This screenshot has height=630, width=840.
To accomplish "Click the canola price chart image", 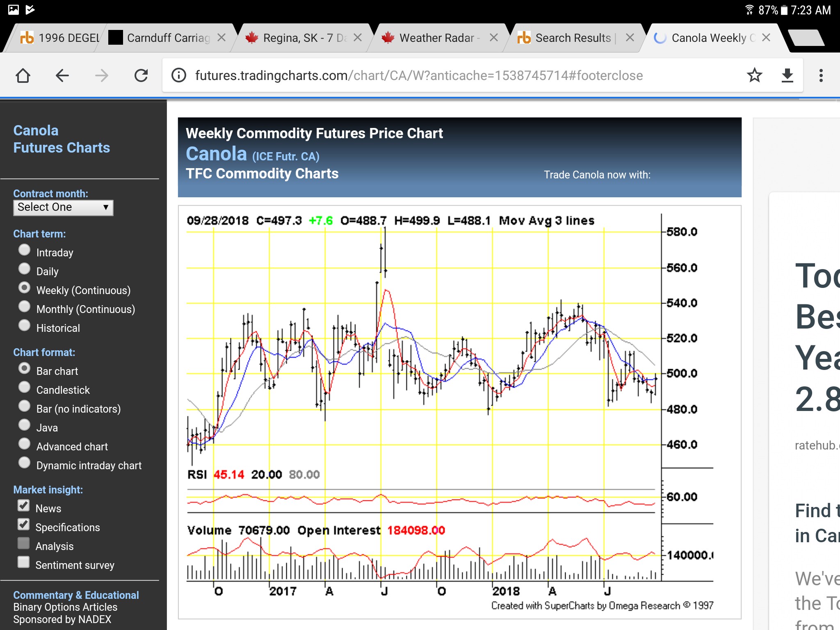I will 459,412.
